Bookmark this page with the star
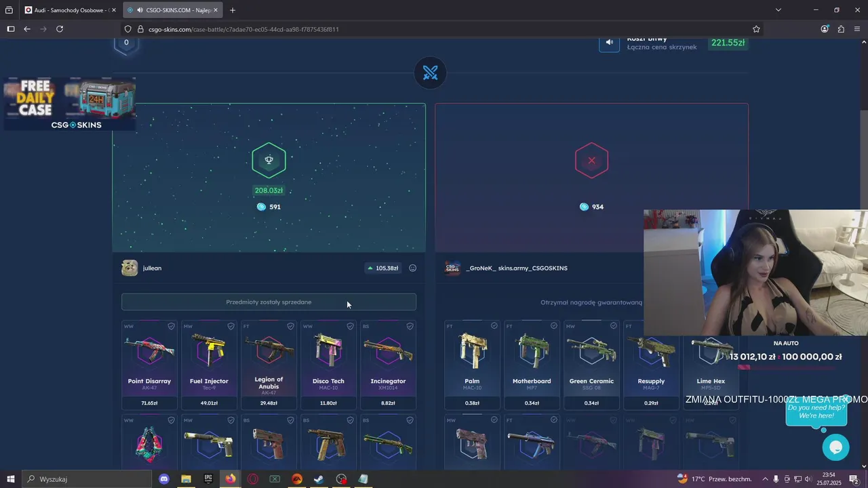 coord(756,29)
